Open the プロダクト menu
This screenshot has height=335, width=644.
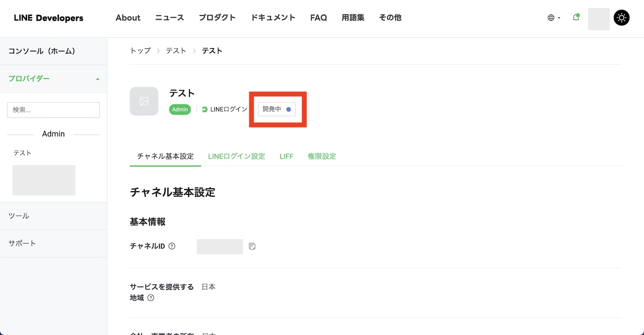(x=217, y=18)
